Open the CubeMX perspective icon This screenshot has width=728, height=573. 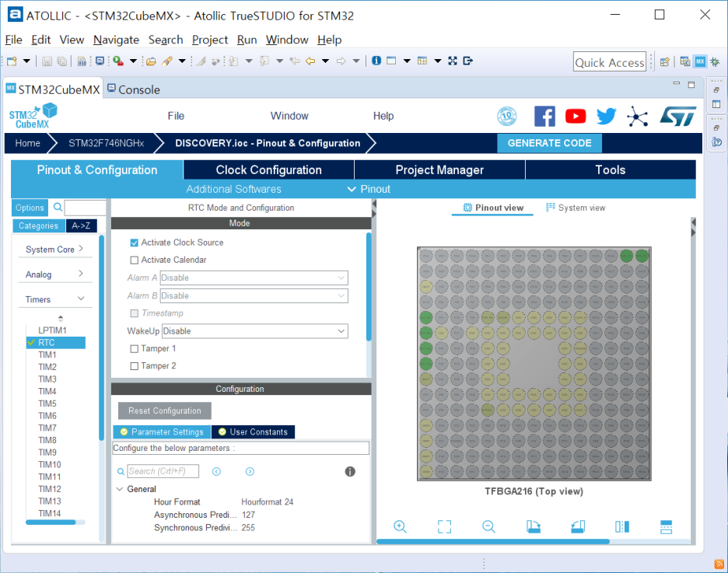pos(700,61)
